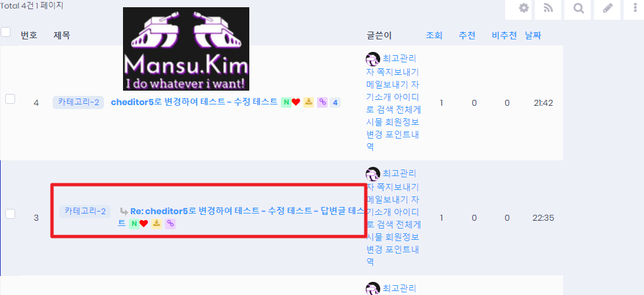Check the checkbox for post number 3

10,214
